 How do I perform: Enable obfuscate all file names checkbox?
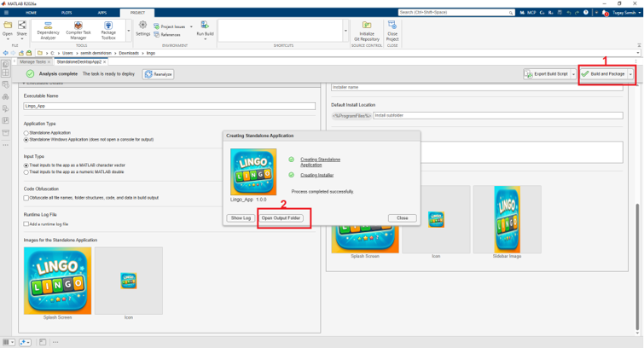click(x=26, y=198)
